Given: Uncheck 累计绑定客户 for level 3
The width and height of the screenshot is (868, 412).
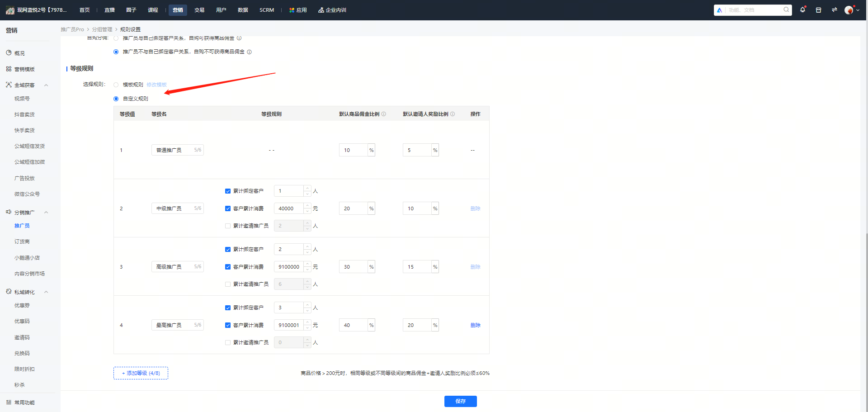Looking at the screenshot, I should [x=228, y=250].
